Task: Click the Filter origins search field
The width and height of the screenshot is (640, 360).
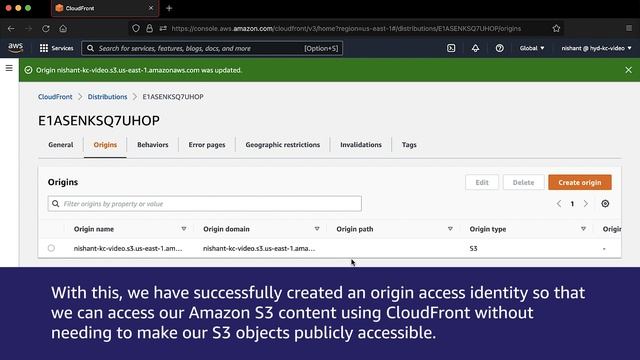Action: (204, 204)
